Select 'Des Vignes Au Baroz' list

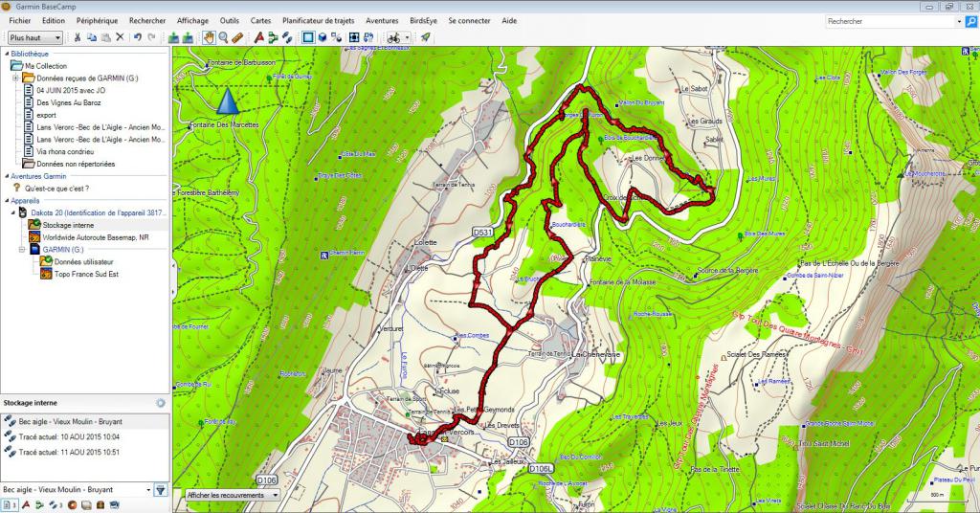click(68, 102)
